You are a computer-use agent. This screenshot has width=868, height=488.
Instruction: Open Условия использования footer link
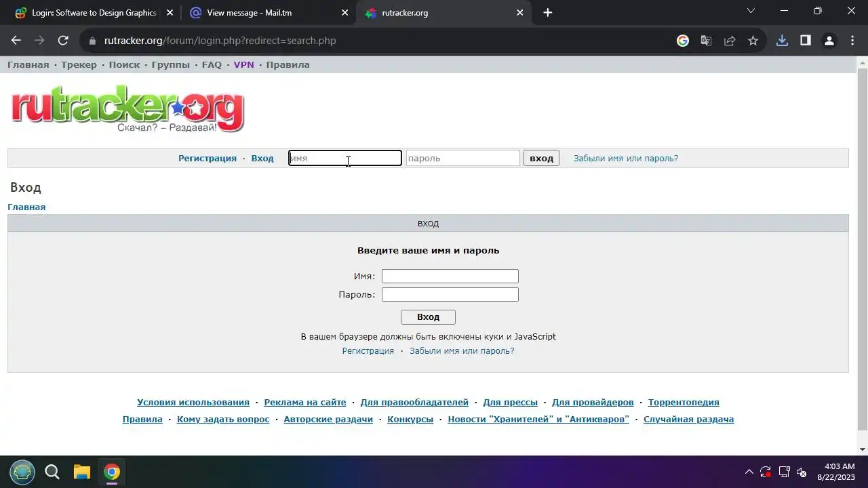(193, 403)
